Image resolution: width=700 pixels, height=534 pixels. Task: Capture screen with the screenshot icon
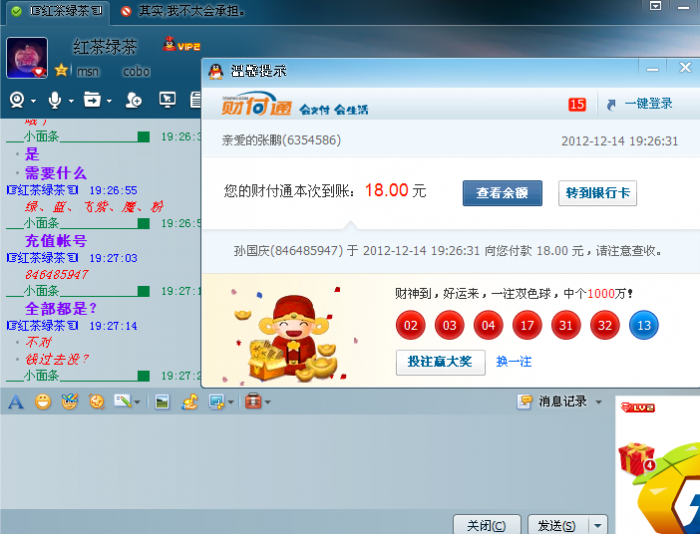pyautogui.click(x=217, y=402)
